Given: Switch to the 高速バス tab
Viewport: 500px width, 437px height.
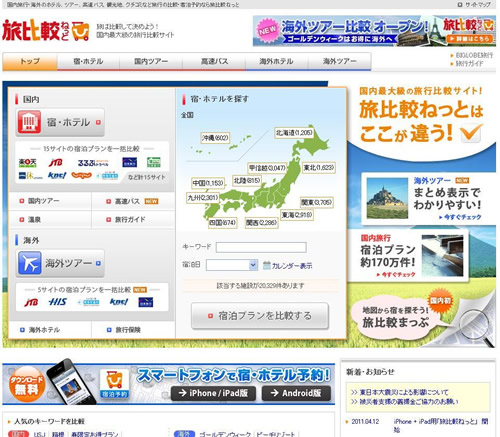Looking at the screenshot, I should pos(214,61).
